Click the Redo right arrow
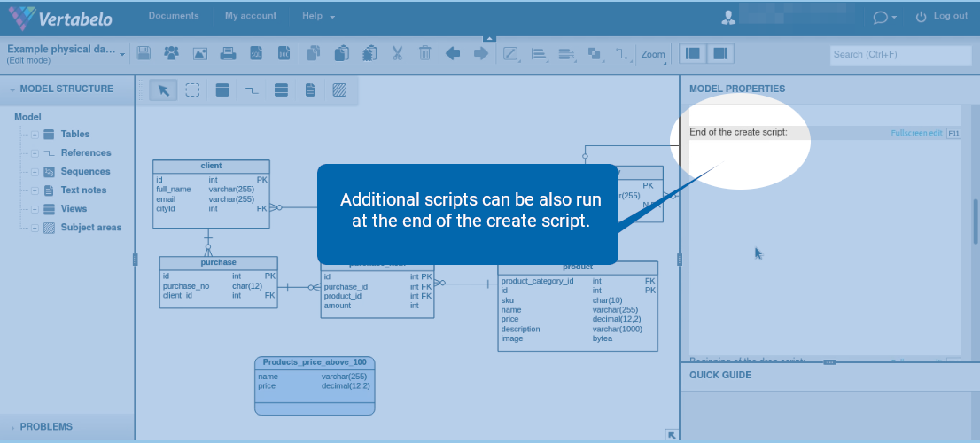Image resolution: width=980 pixels, height=443 pixels. click(480, 54)
